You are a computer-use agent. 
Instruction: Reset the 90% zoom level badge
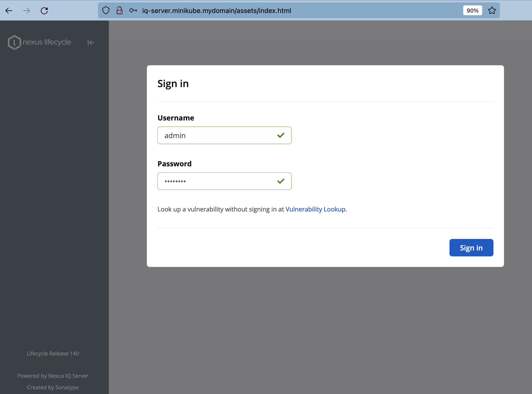coord(472,11)
